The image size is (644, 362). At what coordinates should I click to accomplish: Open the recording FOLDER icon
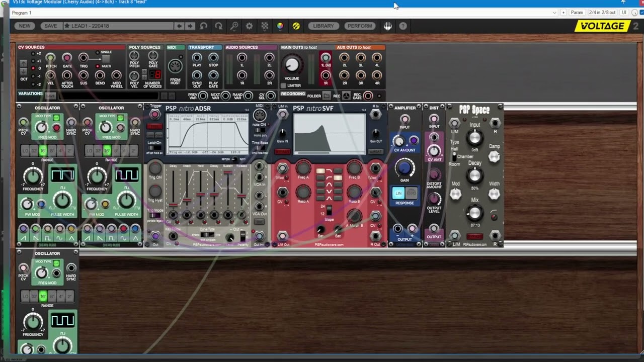[x=327, y=96]
